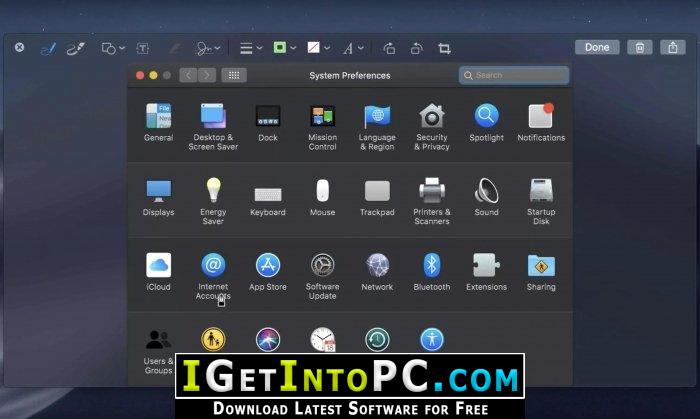The width and height of the screenshot is (700, 419).
Task: Open Network preferences
Action: click(377, 272)
